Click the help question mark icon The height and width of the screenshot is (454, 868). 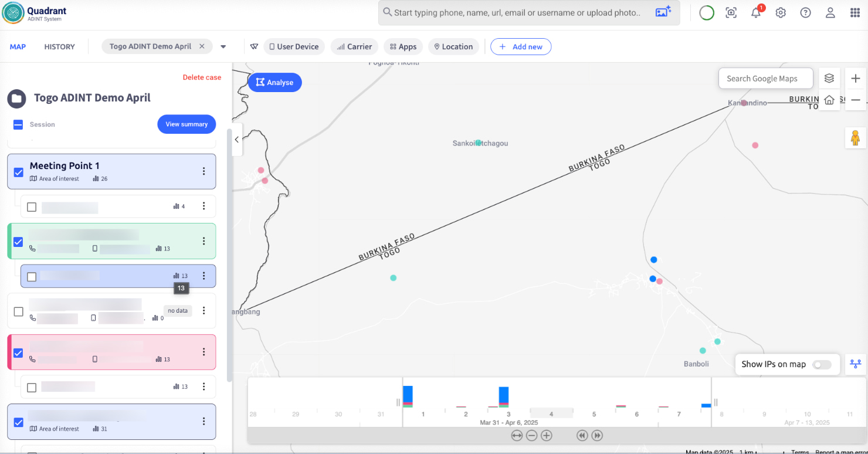(805, 13)
